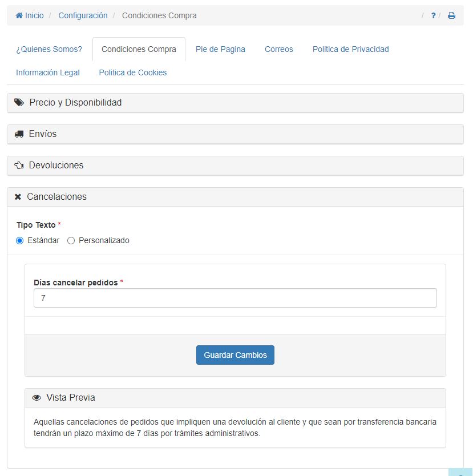Click the home icon in breadcrumb
Viewport: 473px width, 476px height.
click(19, 16)
